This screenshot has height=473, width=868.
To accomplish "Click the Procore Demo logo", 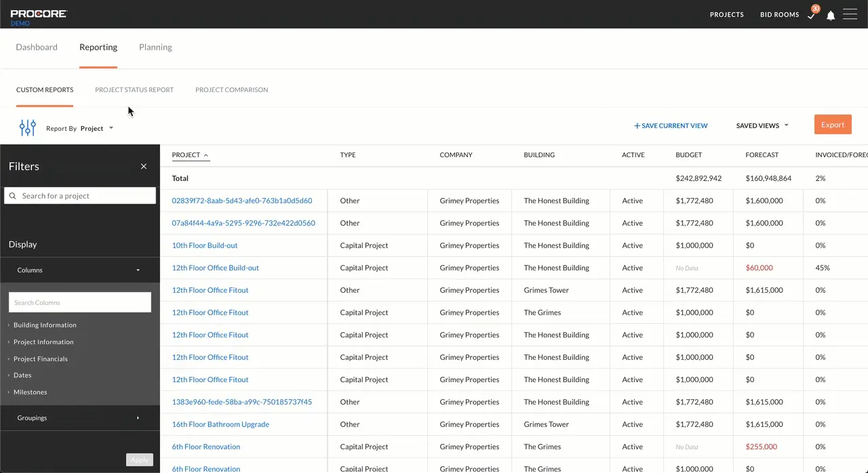I will tap(39, 17).
